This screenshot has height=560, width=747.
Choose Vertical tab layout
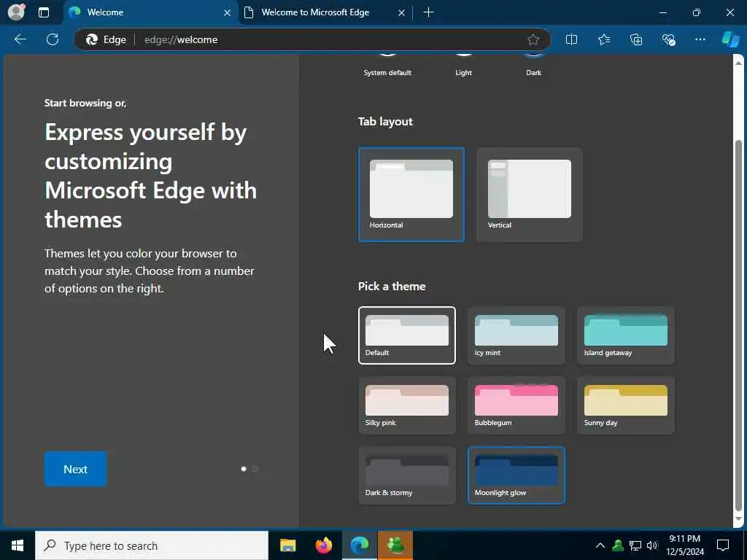pyautogui.click(x=530, y=195)
